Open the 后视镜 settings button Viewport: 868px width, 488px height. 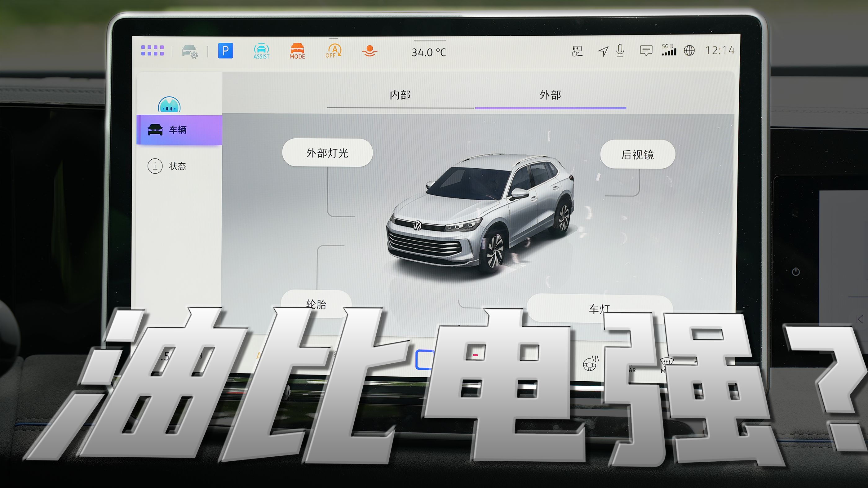638,155
